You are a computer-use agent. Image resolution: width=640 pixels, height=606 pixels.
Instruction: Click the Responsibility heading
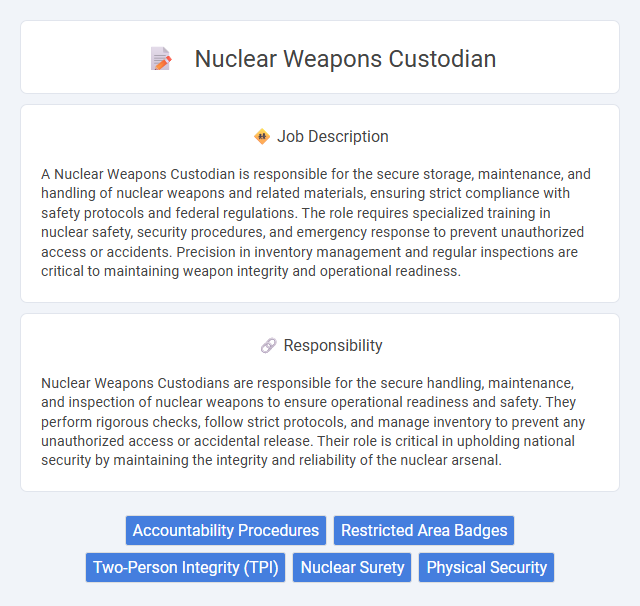pyautogui.click(x=333, y=346)
